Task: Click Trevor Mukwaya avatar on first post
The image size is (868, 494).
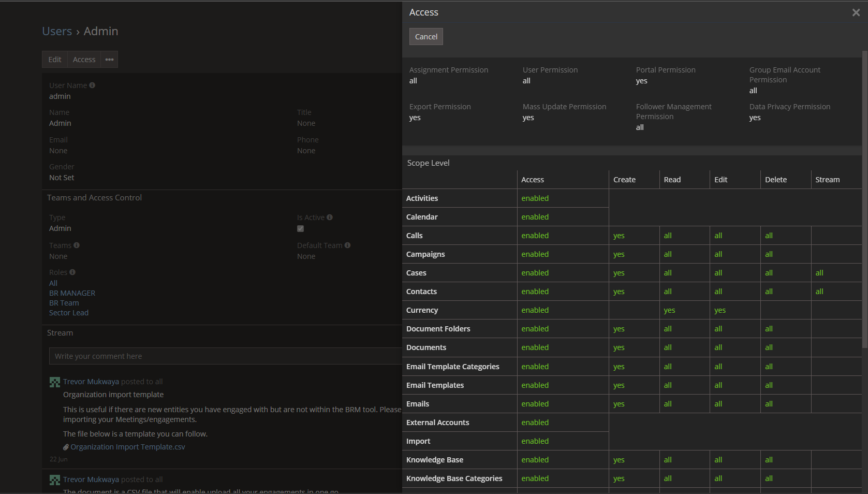Action: (x=55, y=382)
